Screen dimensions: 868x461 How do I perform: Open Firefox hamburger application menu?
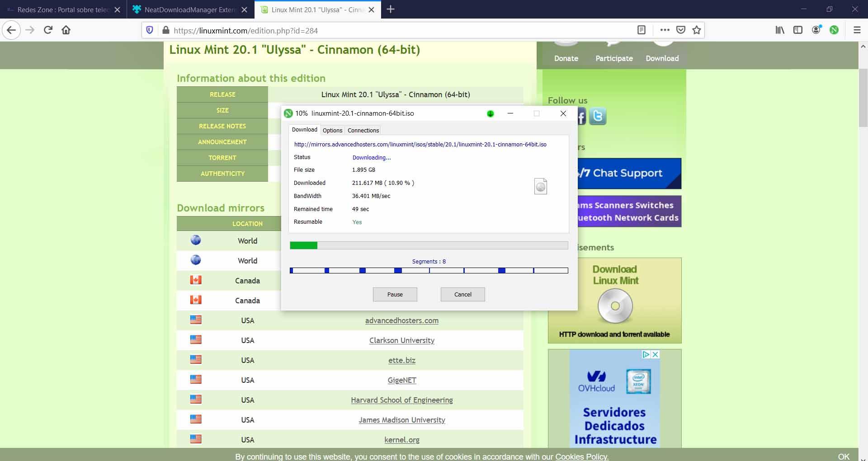[x=857, y=30]
